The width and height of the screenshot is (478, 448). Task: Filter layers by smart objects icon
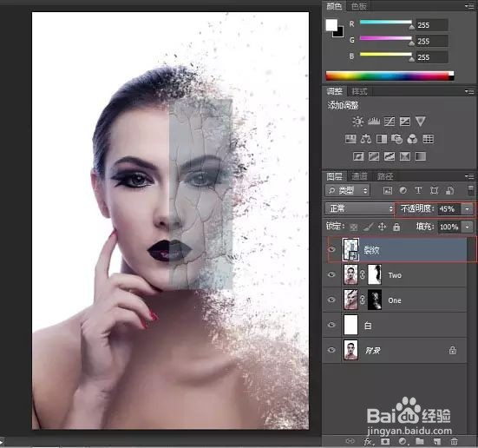tap(450, 191)
